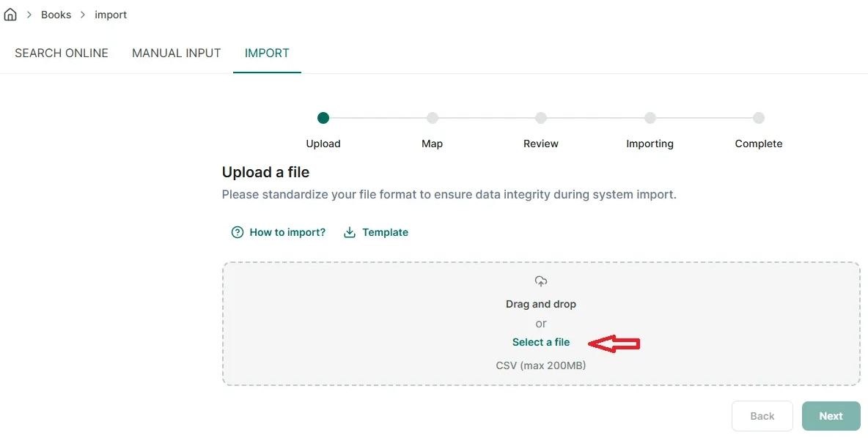Click the Upload step circle
868x438 pixels.
323,118
